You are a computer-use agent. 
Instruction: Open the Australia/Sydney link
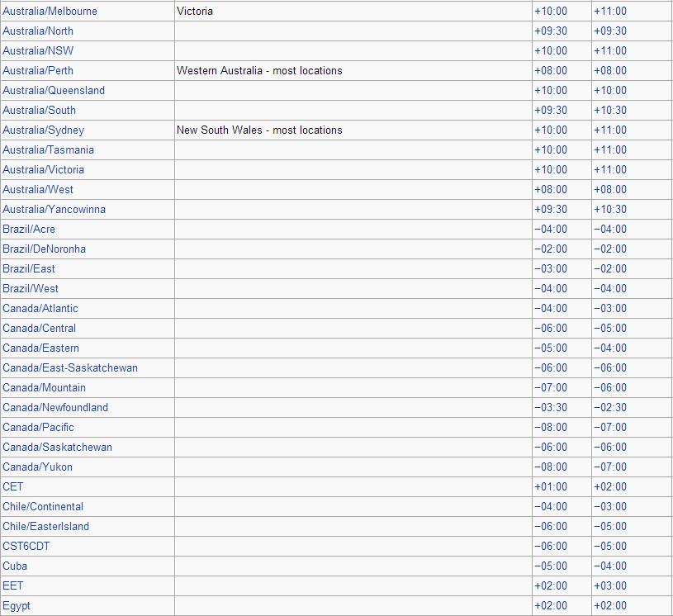(x=43, y=130)
